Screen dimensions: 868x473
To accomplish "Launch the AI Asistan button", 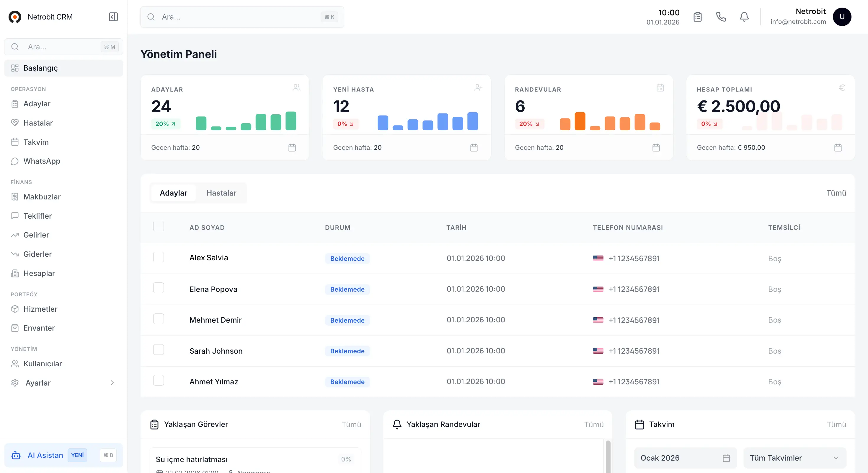I will tap(45, 456).
